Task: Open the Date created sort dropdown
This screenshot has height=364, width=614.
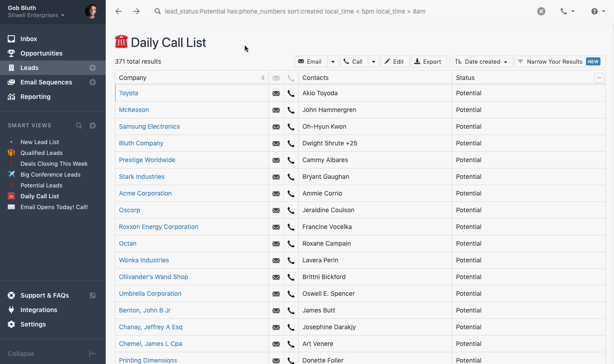Action: tap(483, 61)
